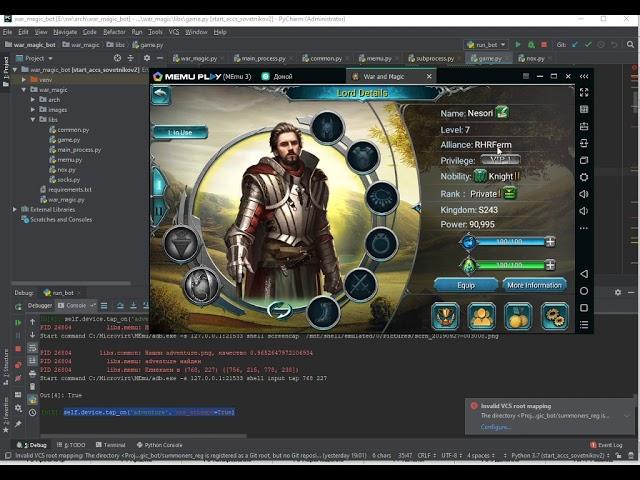Click the helmet equipment slot

[x=327, y=127]
